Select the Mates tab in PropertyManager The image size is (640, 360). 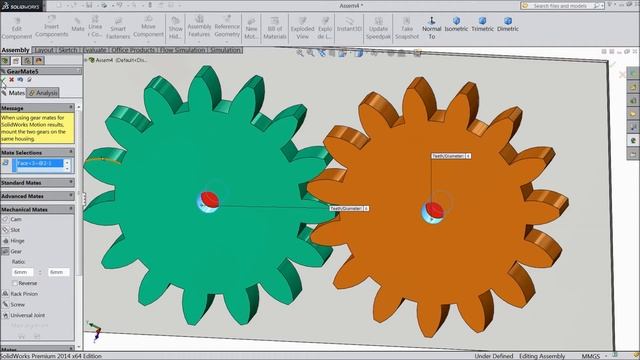13,93
